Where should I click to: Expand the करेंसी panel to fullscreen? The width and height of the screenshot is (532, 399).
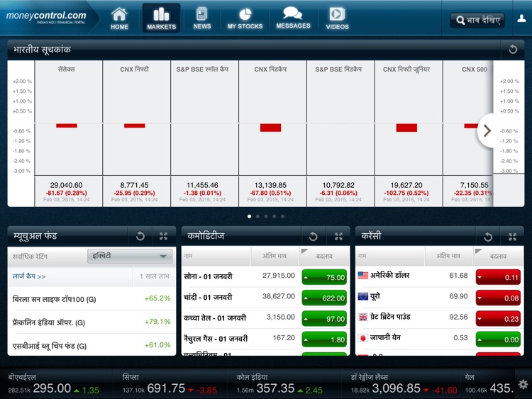[x=512, y=236]
